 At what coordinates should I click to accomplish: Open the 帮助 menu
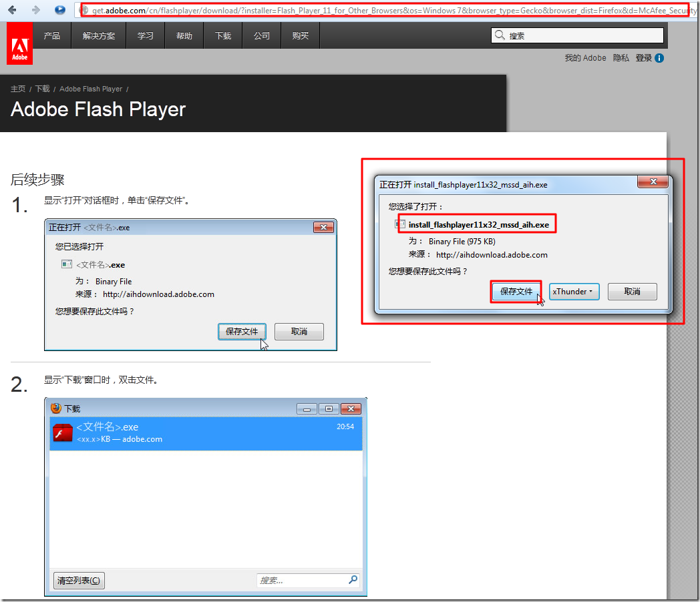tap(184, 35)
